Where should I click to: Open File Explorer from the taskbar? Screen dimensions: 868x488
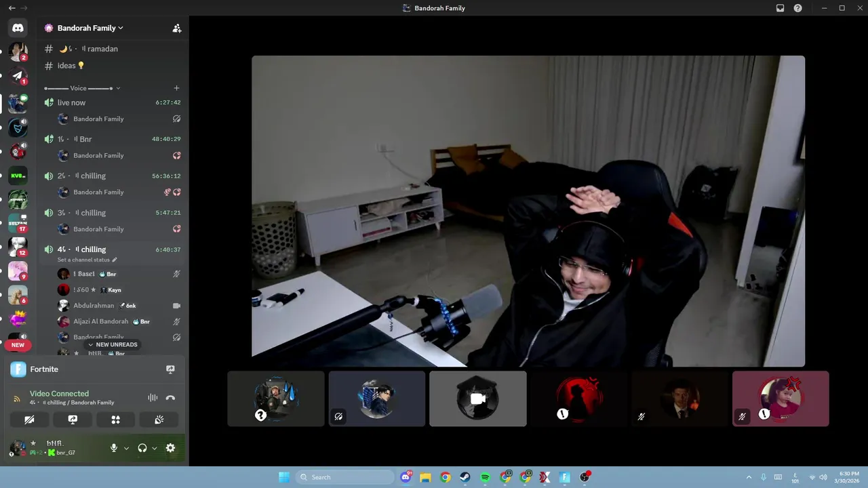pyautogui.click(x=425, y=477)
